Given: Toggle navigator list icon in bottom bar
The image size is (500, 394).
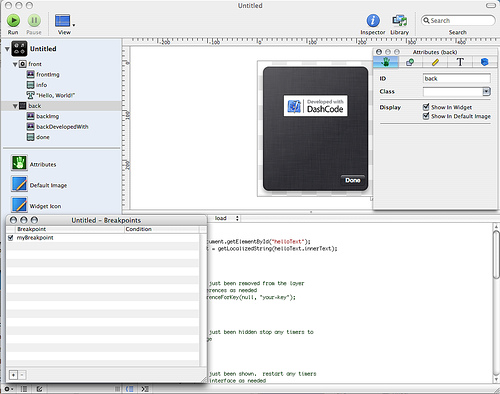Looking at the screenshot, I should pyautogui.click(x=24, y=389).
